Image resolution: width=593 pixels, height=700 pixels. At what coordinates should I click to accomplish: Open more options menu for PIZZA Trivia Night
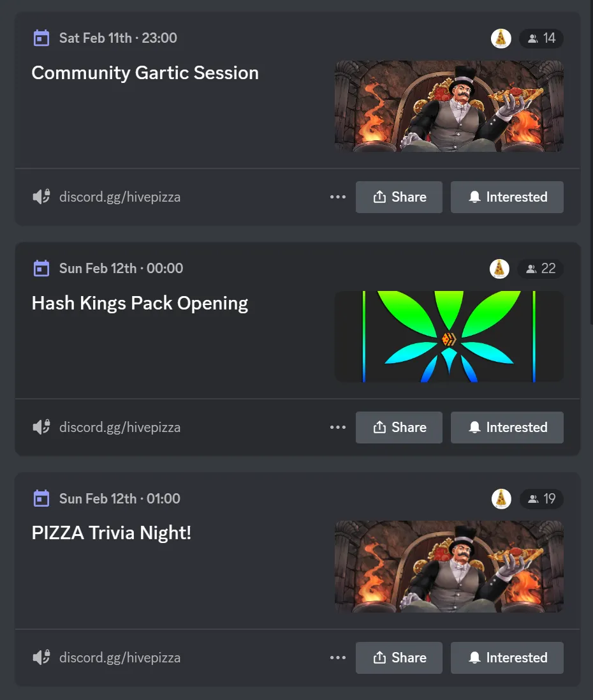[338, 658]
